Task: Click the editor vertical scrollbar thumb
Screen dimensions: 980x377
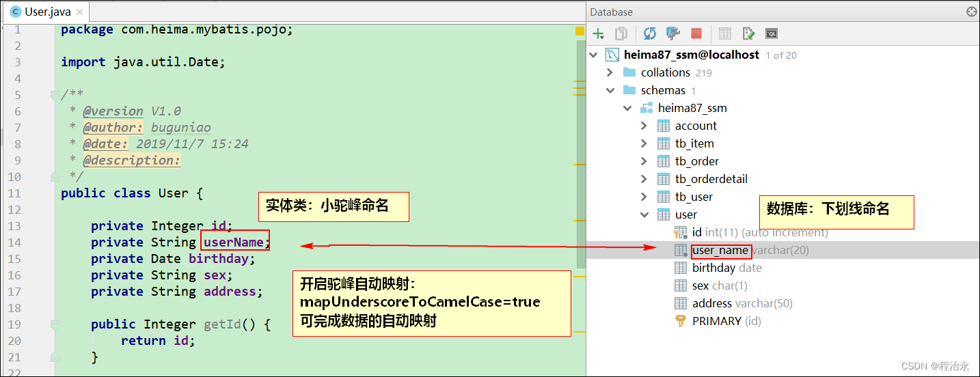Action: click(x=581, y=154)
